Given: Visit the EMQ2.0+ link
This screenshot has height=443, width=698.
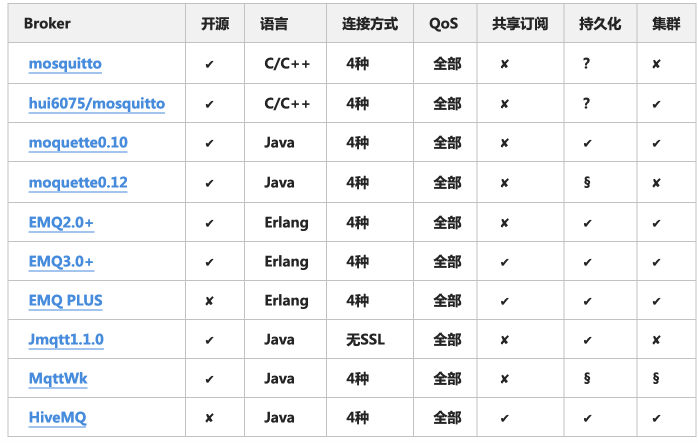Looking at the screenshot, I should coord(61,222).
